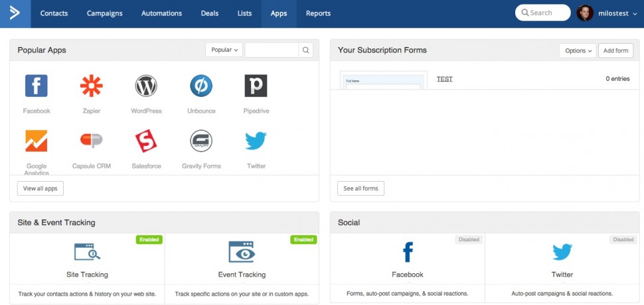This screenshot has height=305, width=644.
Task: Click the Search field in top bar
Action: pos(542,13)
